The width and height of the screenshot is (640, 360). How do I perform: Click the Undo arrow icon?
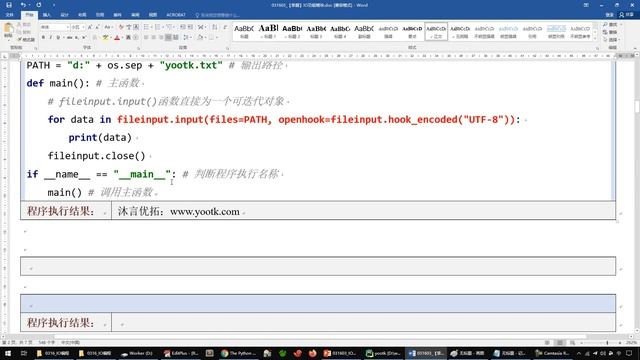[23, 5]
